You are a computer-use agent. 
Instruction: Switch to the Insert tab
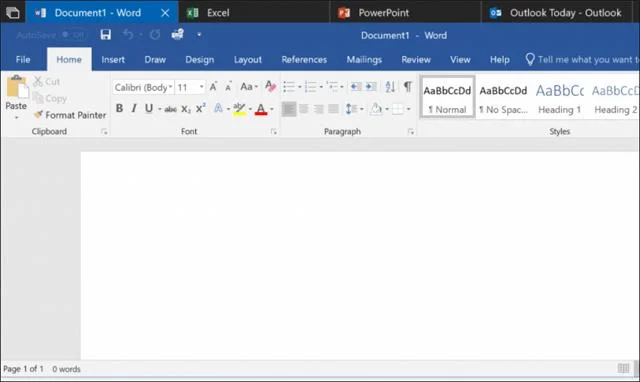click(113, 60)
